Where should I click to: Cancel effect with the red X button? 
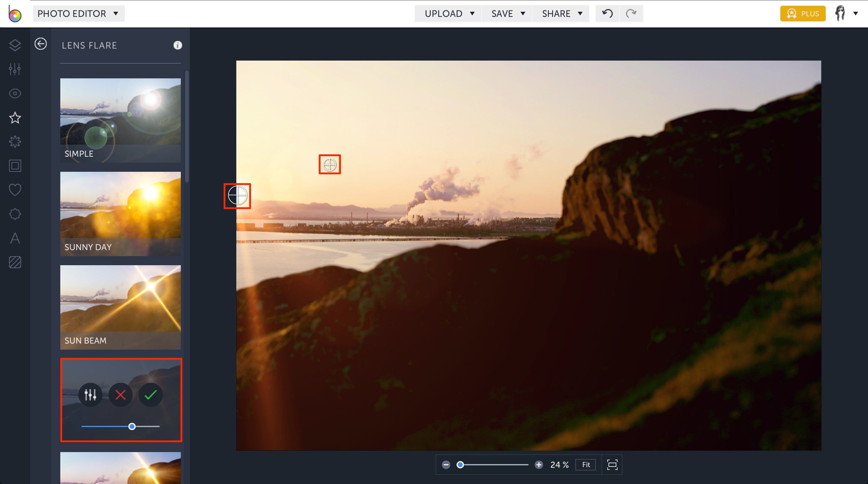(x=120, y=394)
